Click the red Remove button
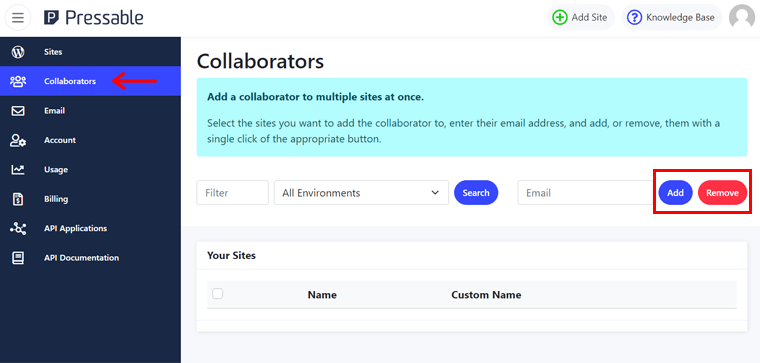The height and width of the screenshot is (363, 760). 722,193
